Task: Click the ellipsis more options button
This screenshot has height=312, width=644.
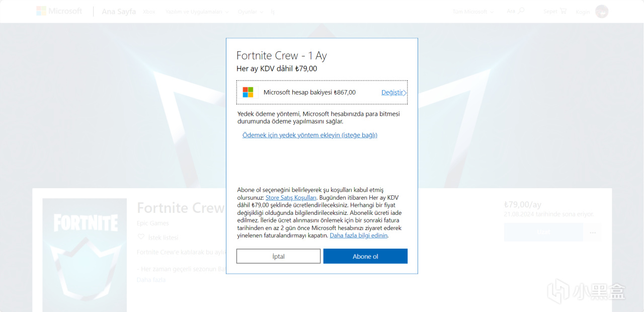Action: [593, 232]
